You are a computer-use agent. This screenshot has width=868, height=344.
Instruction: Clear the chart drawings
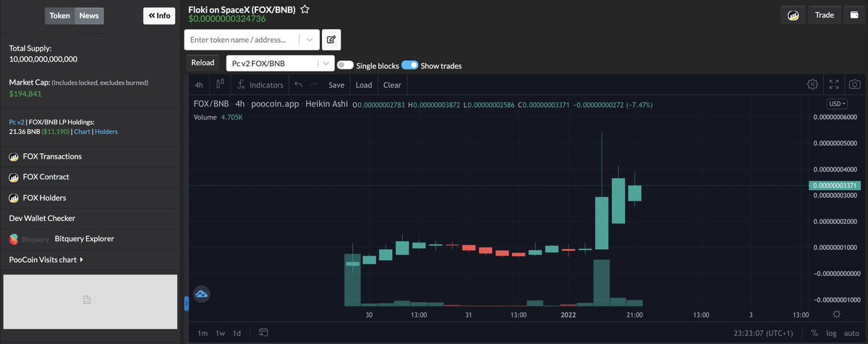click(x=392, y=85)
